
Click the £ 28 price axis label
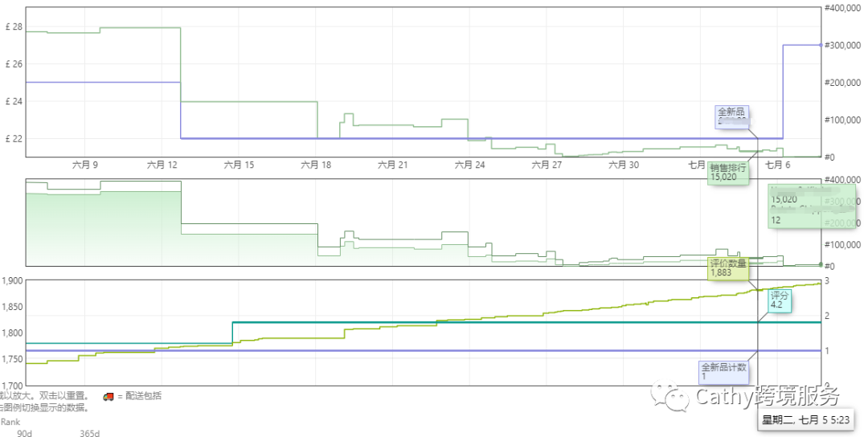[14, 27]
